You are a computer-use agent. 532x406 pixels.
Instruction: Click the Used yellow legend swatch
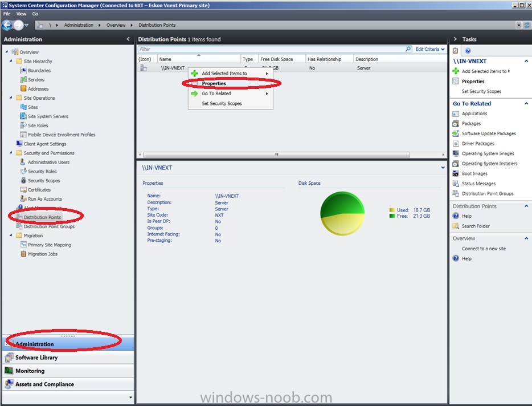[x=392, y=210]
